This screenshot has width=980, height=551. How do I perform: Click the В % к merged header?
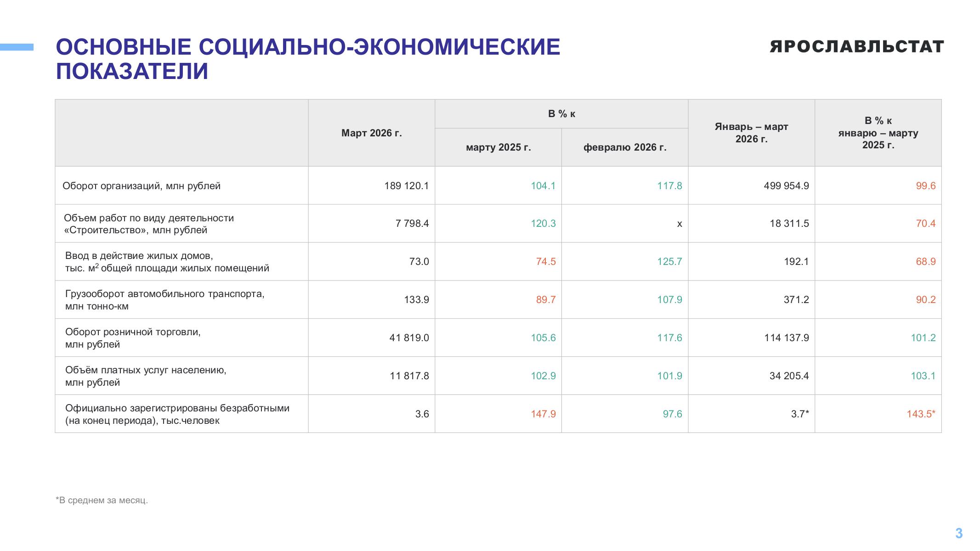tap(561, 114)
